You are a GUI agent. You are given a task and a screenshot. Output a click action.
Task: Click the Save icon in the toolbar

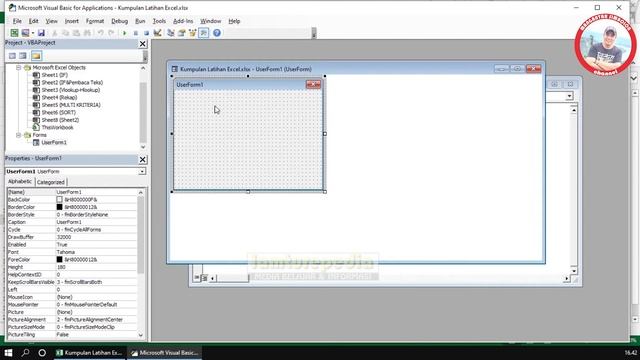pyautogui.click(x=41, y=33)
